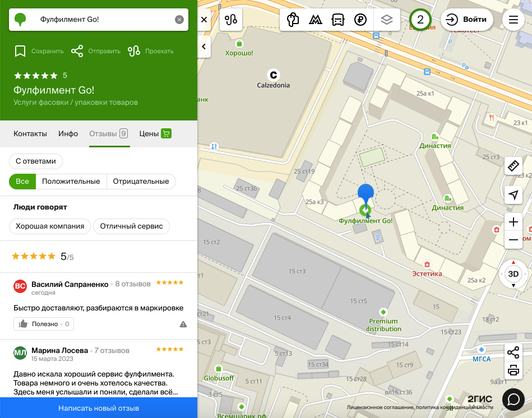Collapse the side panel with the left chevron
Viewport: 532px width, 418px height.
204,47
